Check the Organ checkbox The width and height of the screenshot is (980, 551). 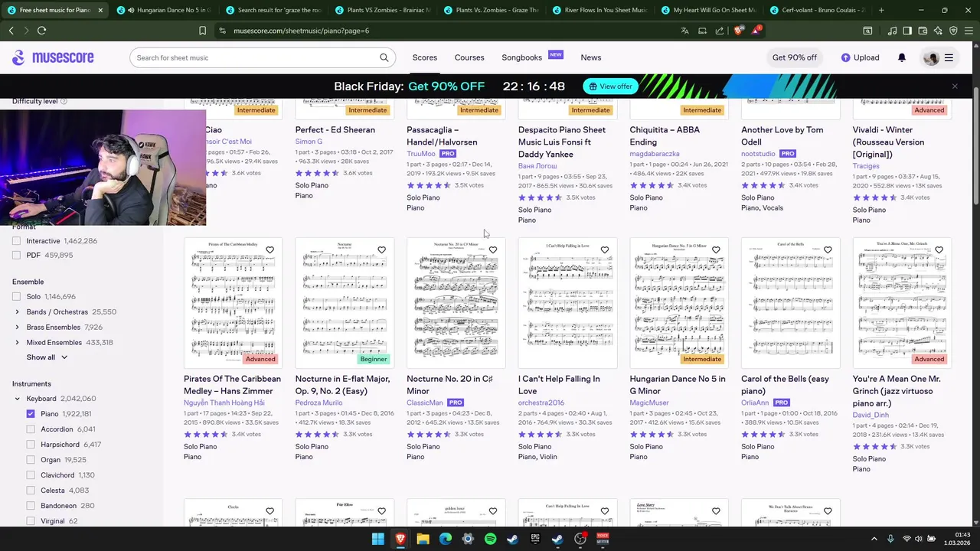[31, 460]
